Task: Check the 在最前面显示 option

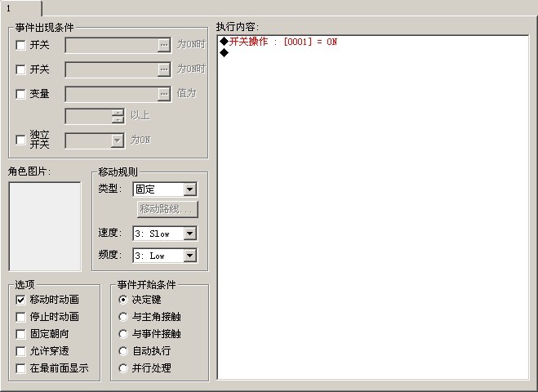Action: [x=20, y=368]
